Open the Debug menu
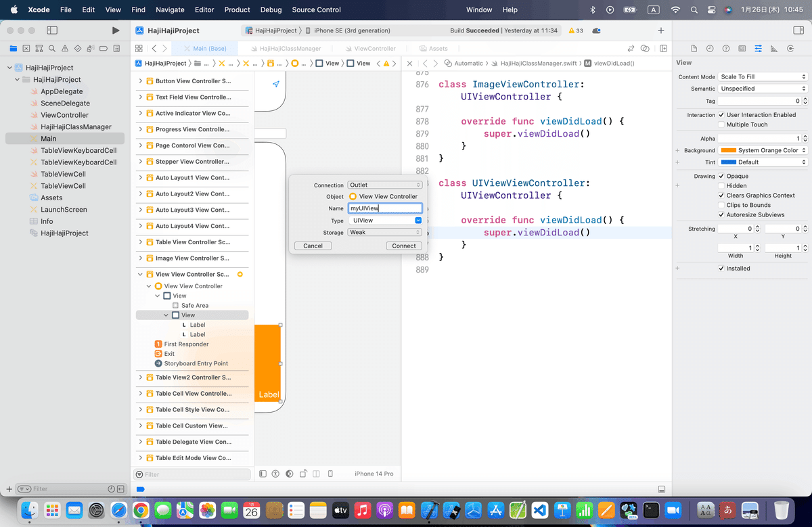 [271, 9]
